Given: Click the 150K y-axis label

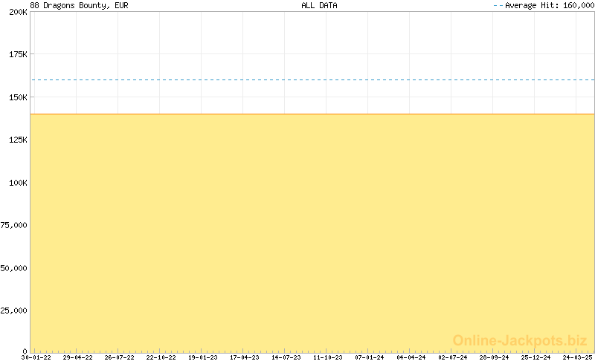Looking at the screenshot, I should [x=18, y=97].
